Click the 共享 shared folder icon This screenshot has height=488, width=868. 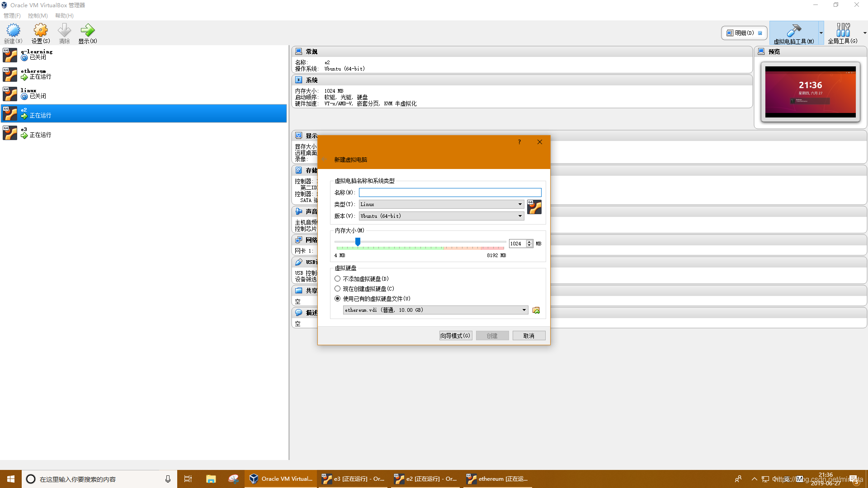click(298, 291)
